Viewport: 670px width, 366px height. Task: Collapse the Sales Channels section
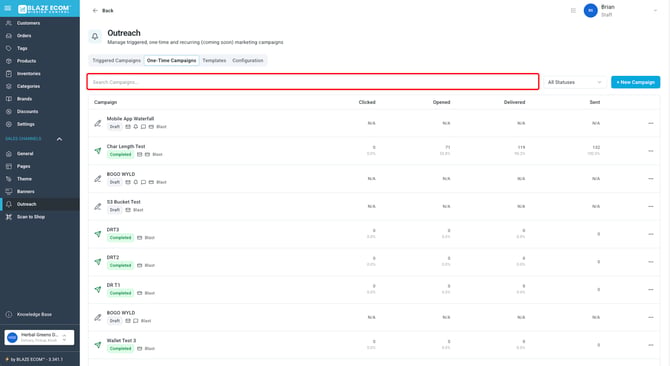(59, 139)
